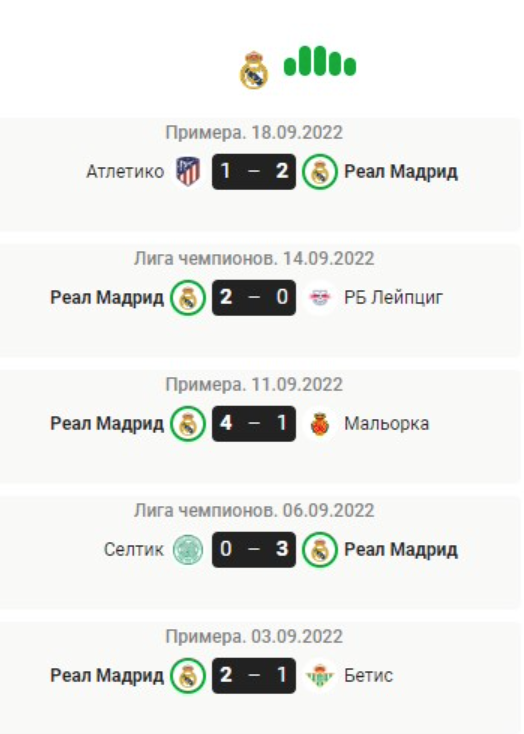
Task: Click the Примера 18.09.2022 match header
Action: [x=254, y=132]
